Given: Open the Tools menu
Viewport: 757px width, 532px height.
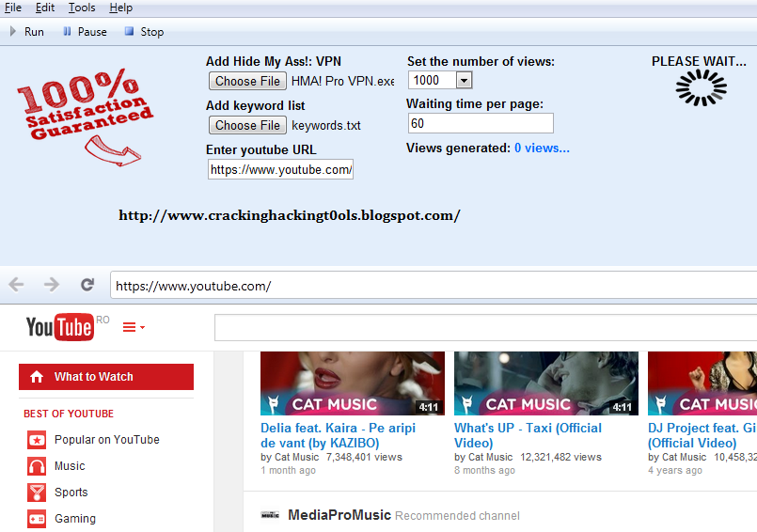Looking at the screenshot, I should pos(82,8).
